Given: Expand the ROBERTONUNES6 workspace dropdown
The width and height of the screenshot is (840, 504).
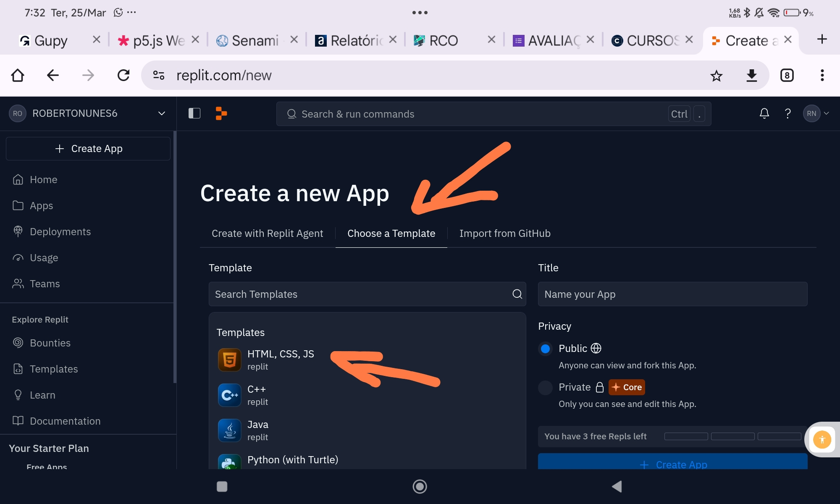Looking at the screenshot, I should [161, 113].
